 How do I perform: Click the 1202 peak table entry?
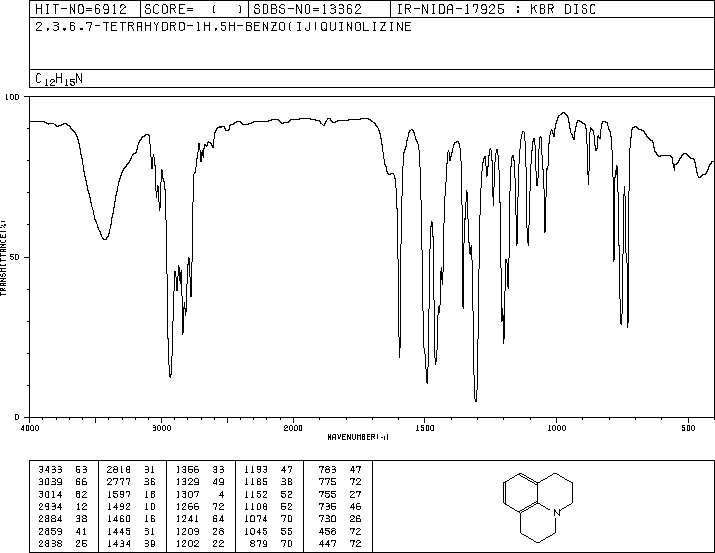(x=187, y=543)
